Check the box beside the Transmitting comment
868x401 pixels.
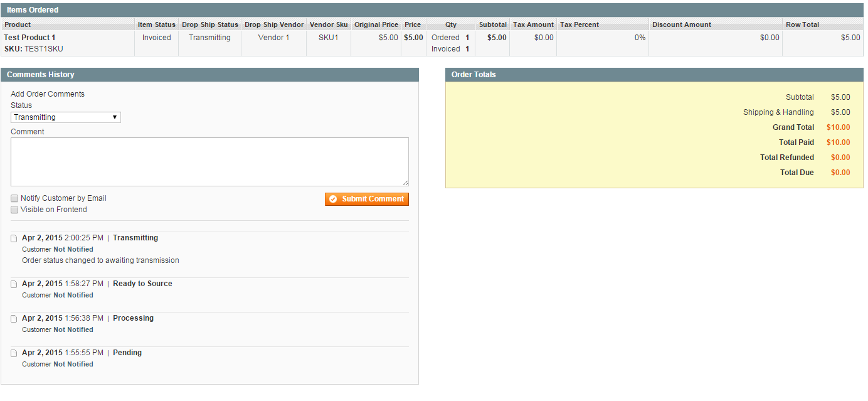[x=14, y=238]
